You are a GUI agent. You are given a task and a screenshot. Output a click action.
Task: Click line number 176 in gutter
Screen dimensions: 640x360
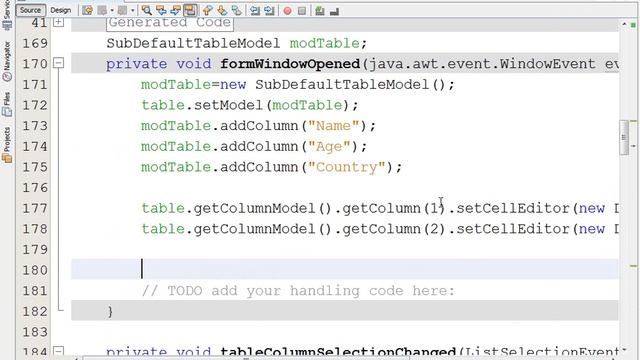pyautogui.click(x=35, y=188)
